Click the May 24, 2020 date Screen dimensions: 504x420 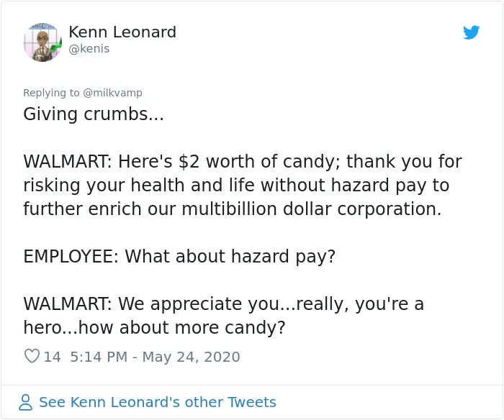191,357
